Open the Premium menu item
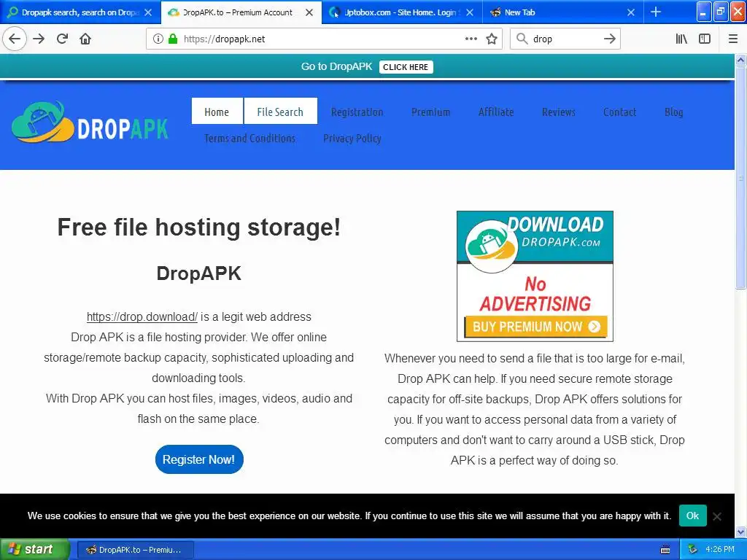The width and height of the screenshot is (747, 560). point(430,112)
